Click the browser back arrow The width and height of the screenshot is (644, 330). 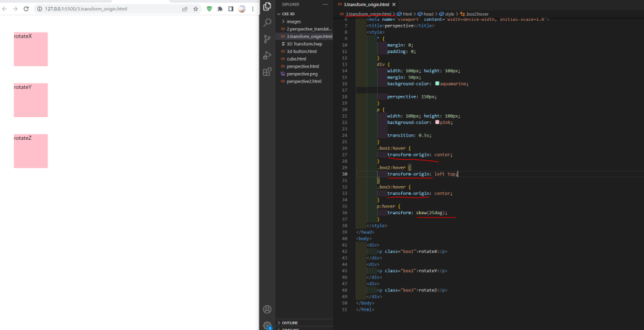coord(5,9)
